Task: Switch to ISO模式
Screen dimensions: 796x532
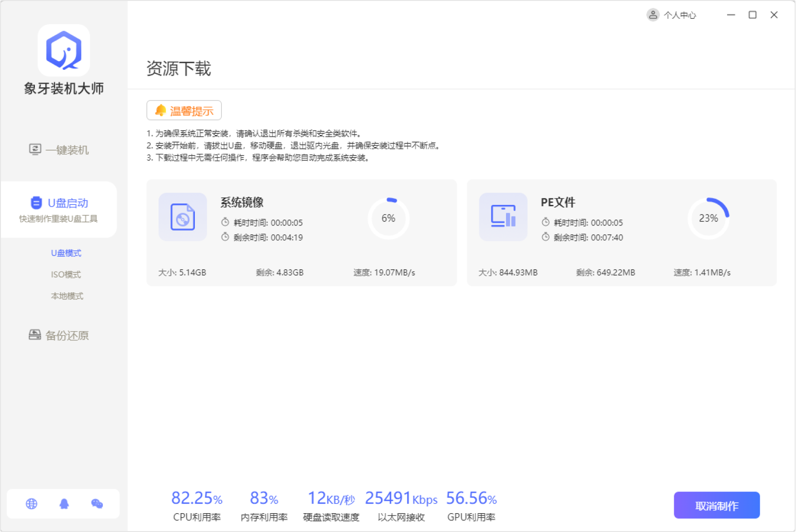Action: click(66, 275)
